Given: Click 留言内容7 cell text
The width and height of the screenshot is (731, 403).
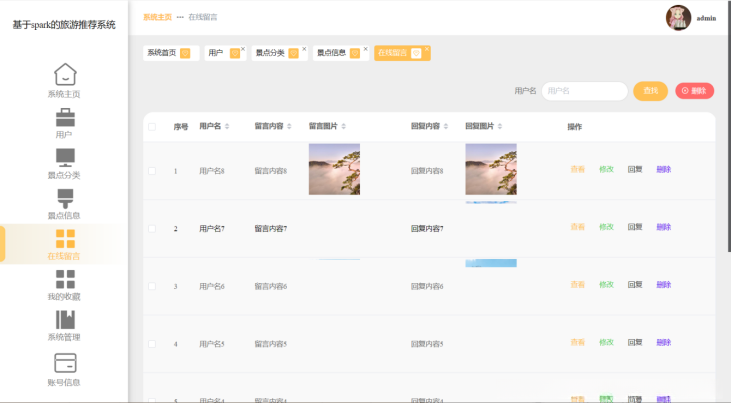Looking at the screenshot, I should pos(270,229).
